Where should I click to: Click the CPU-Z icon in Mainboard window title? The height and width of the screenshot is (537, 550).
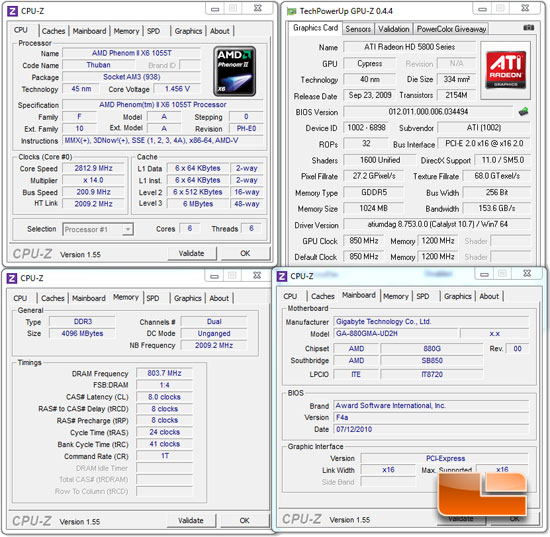282,276
